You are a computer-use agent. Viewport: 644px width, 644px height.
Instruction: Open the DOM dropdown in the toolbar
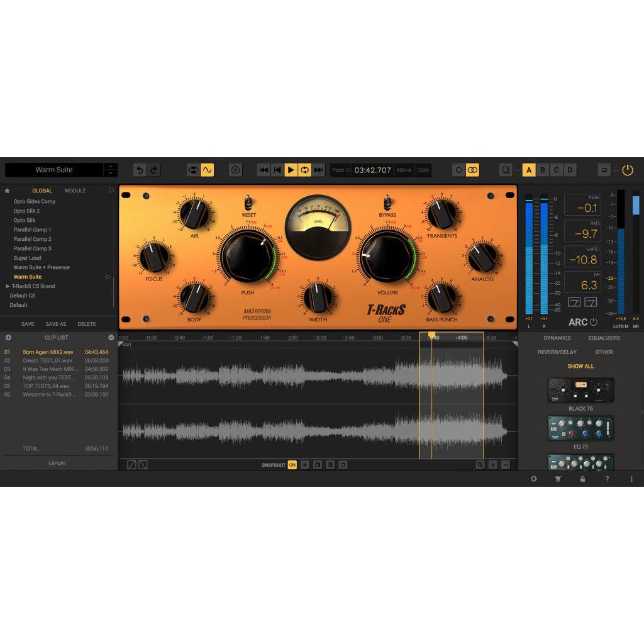[423, 169]
